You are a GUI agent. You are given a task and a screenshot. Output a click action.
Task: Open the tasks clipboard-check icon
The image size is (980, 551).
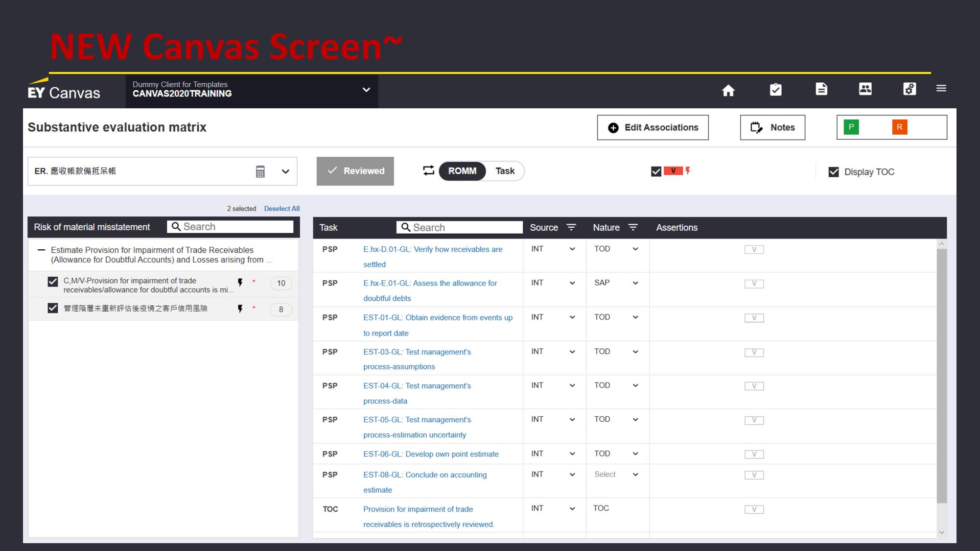[x=775, y=90]
